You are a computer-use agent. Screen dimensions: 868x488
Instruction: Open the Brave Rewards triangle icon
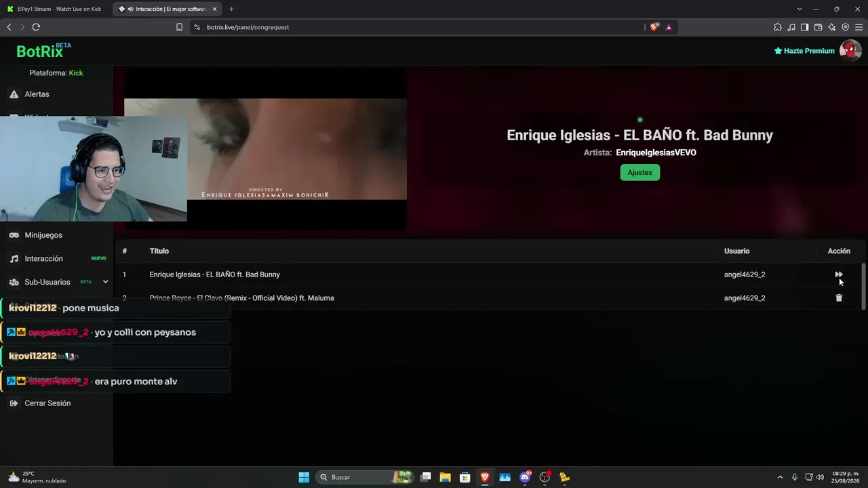point(669,27)
